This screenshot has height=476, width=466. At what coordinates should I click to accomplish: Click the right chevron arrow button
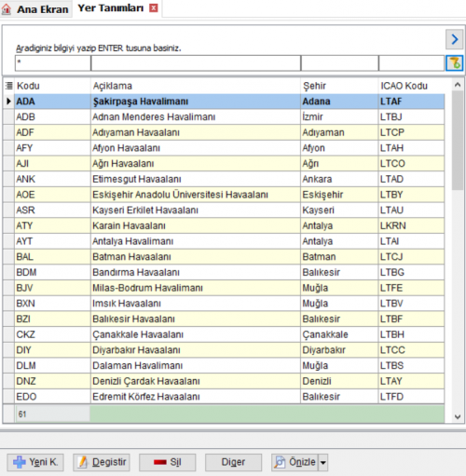pyautogui.click(x=455, y=39)
